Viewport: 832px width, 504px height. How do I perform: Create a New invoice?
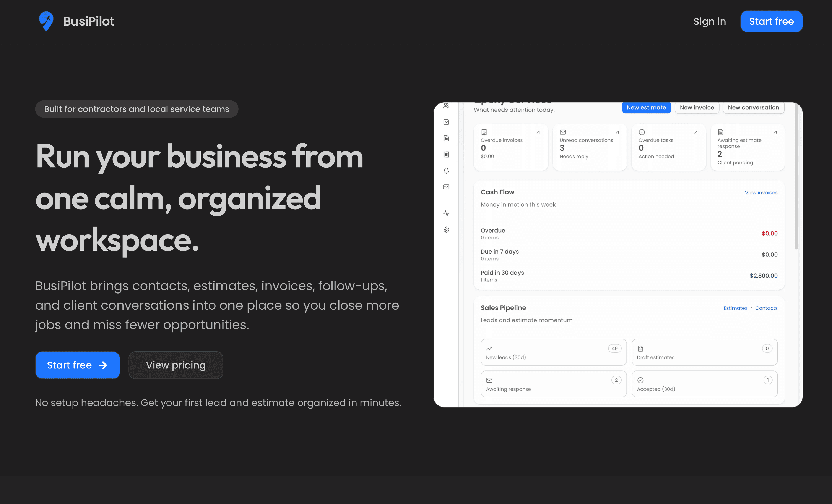point(697,107)
